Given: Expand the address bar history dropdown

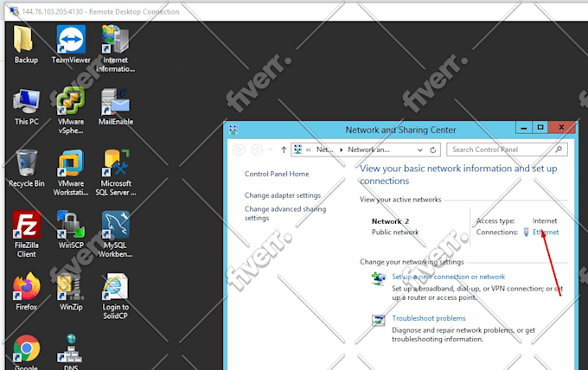Looking at the screenshot, I should [420, 150].
